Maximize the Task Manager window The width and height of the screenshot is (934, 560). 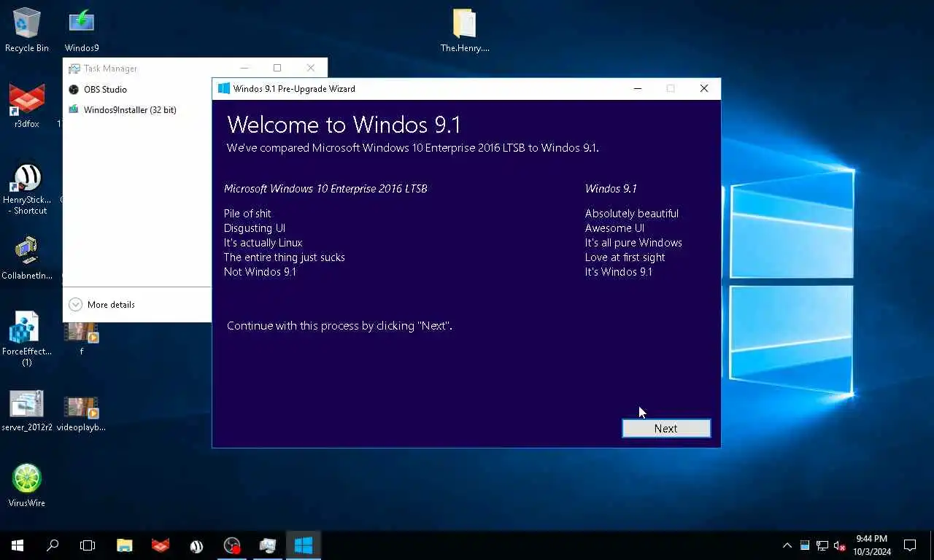(277, 68)
